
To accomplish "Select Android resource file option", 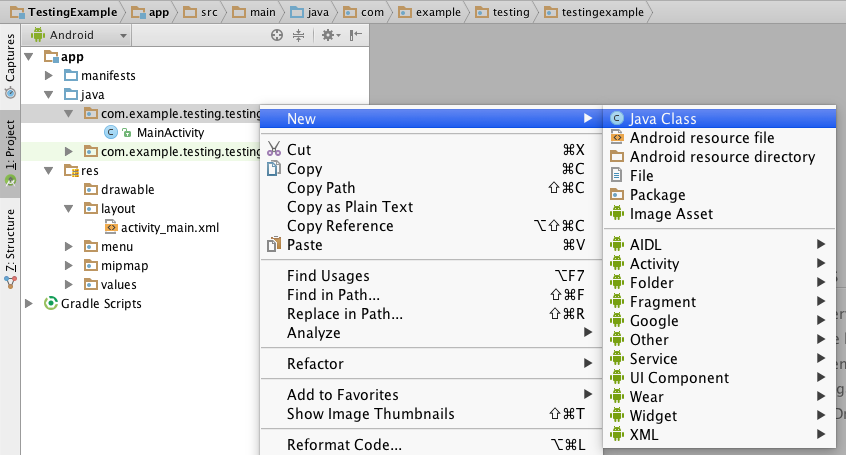I will [702, 138].
